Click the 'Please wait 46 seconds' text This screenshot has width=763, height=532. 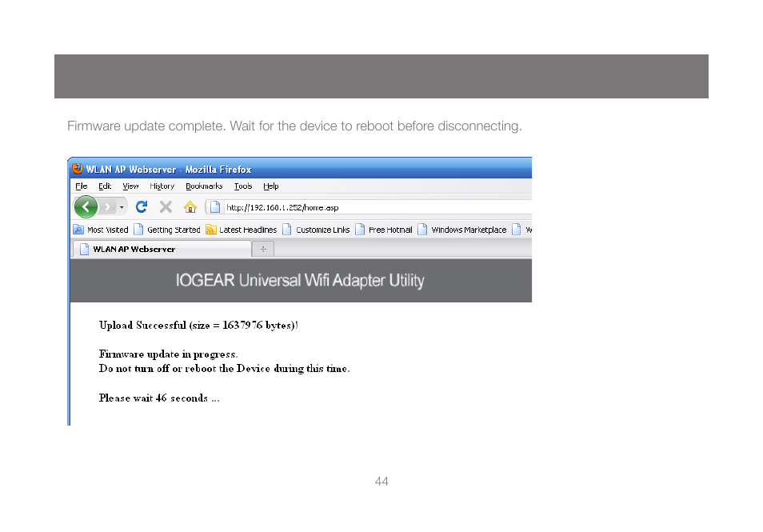coord(159,398)
